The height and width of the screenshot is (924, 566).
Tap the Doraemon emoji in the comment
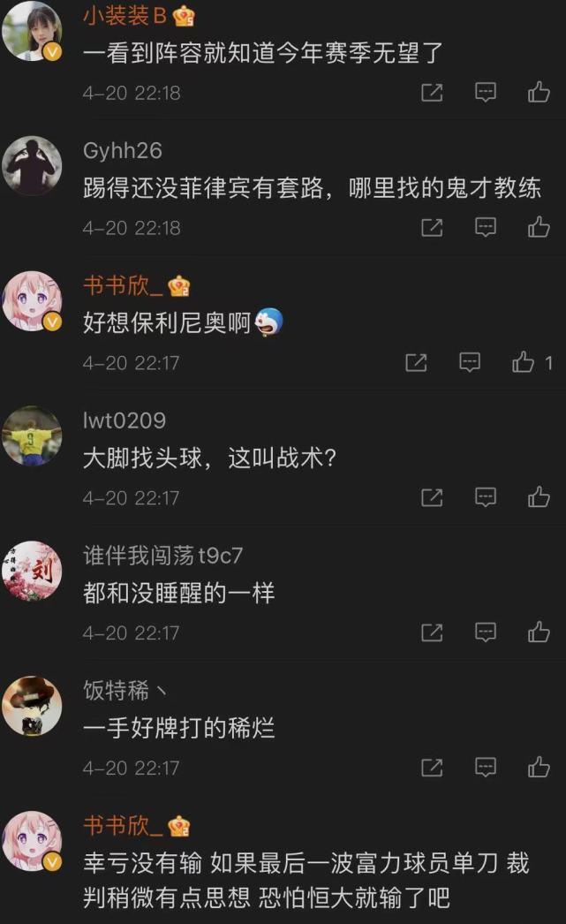pos(269,322)
